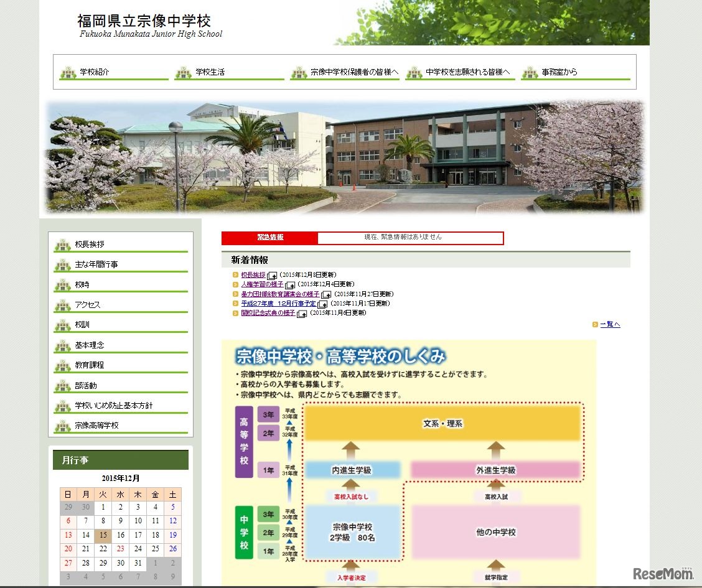Viewport: 702px width, 588px height.
Task: Click the building icon next to アクセス
Action: tap(62, 306)
